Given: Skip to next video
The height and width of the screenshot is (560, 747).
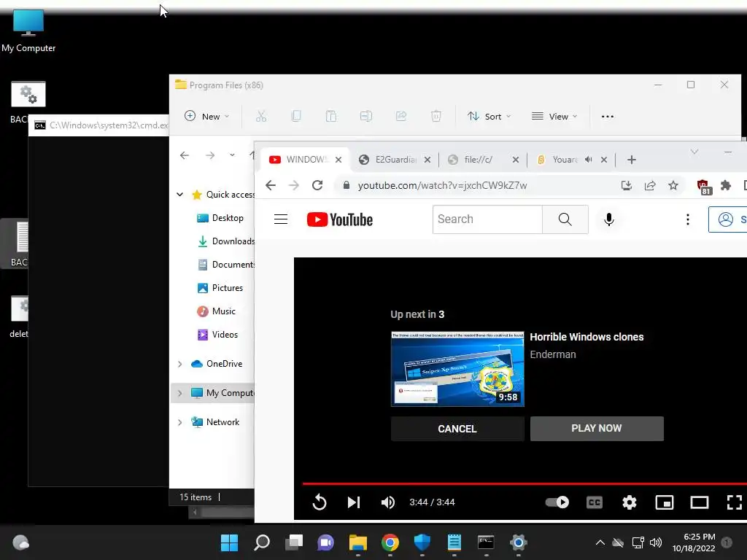Looking at the screenshot, I should point(354,502).
